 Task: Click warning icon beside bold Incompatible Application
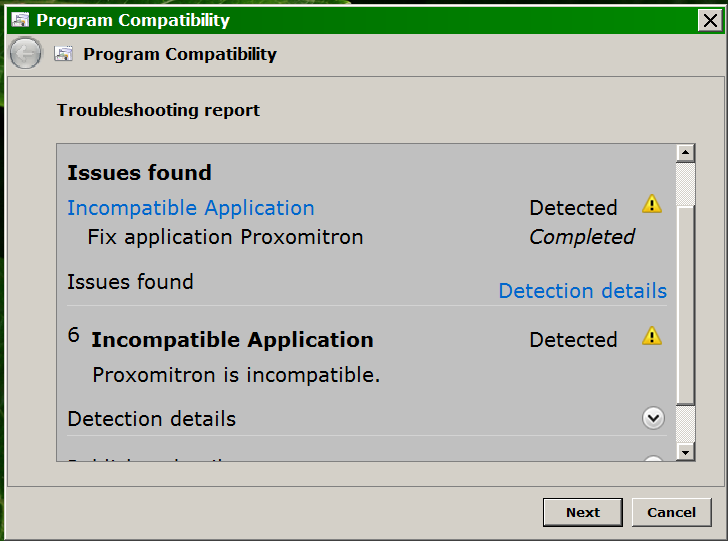click(652, 336)
